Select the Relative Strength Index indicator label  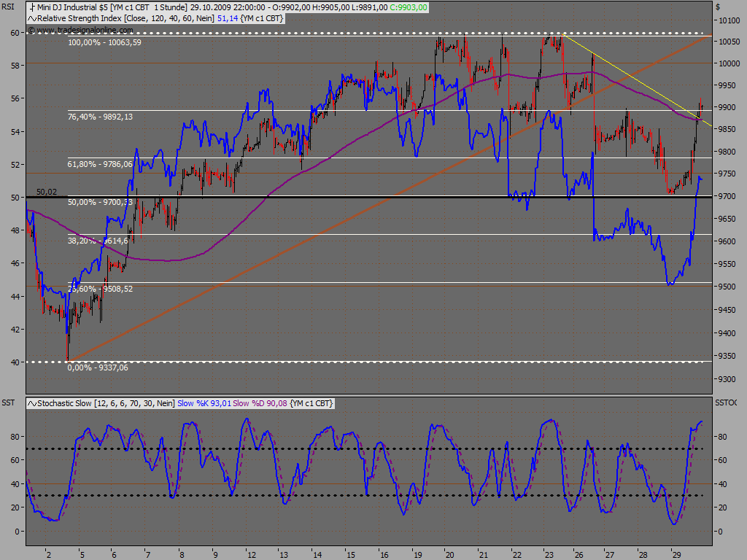tap(79, 18)
